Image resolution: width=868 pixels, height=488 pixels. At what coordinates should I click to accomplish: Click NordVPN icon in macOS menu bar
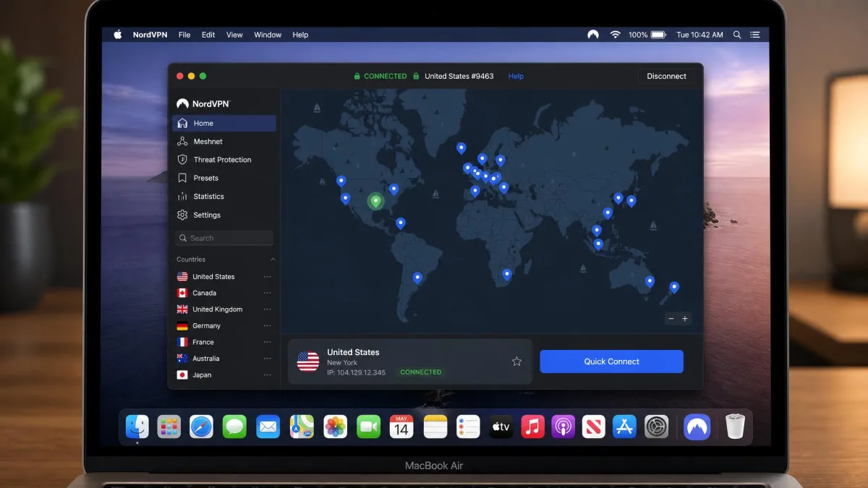pyautogui.click(x=593, y=35)
